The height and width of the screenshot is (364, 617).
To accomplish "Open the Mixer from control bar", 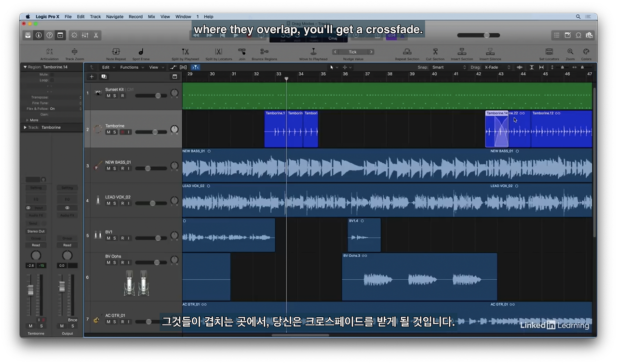I will click(85, 35).
